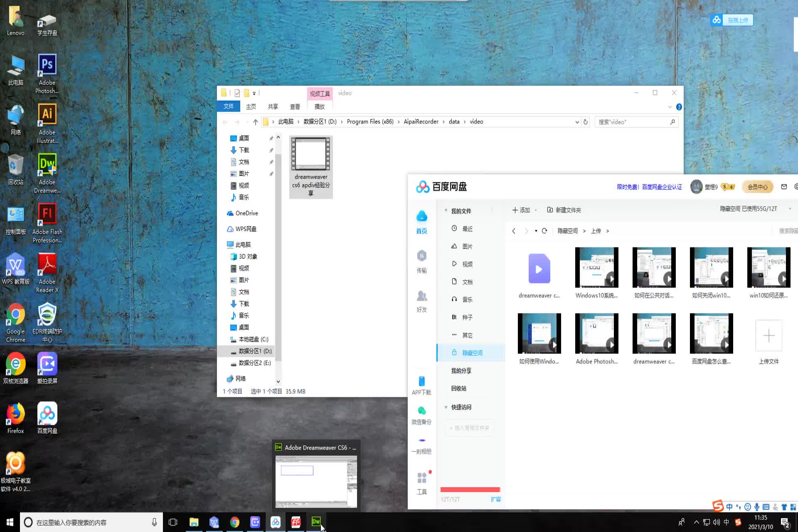Image resolution: width=798 pixels, height=532 pixels.
Task: Open Adobe Photoshop desktop shortcut
Action: [x=47, y=74]
